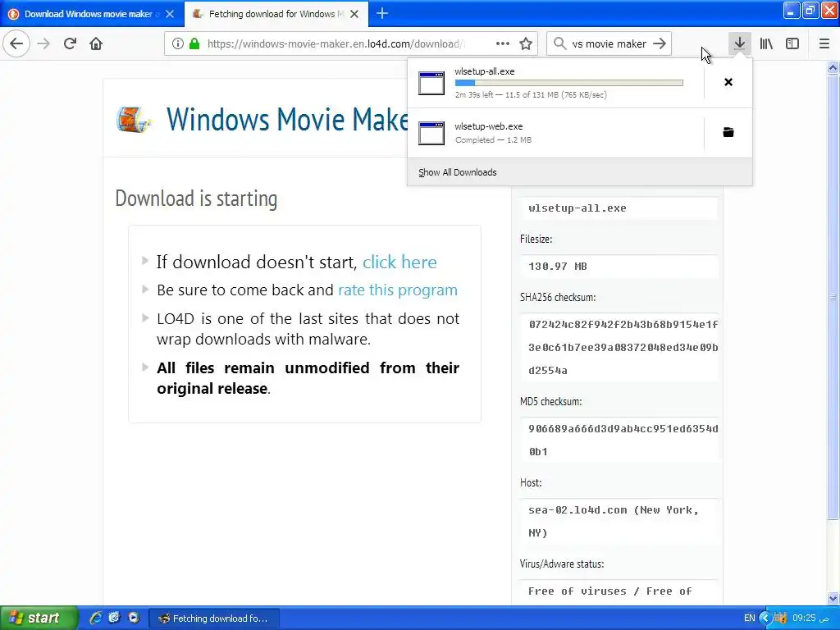Click the search box with 'vs movie maker'

(x=609, y=43)
